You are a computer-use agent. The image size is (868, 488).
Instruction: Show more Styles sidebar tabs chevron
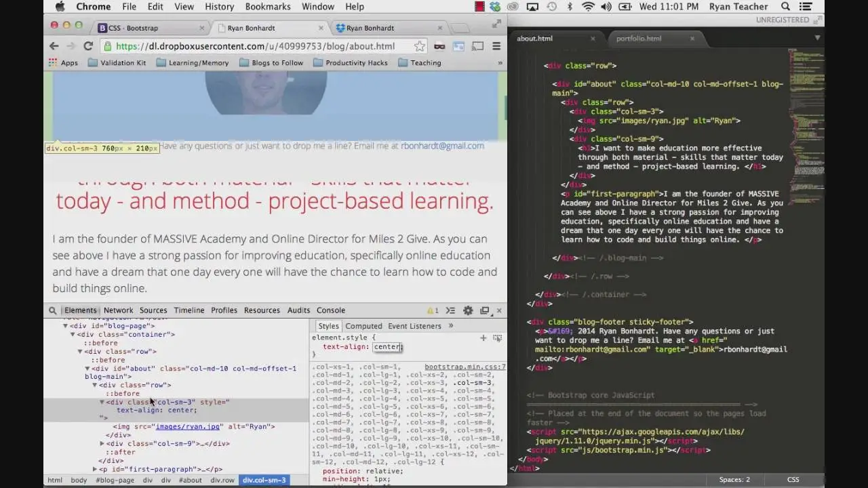451,326
